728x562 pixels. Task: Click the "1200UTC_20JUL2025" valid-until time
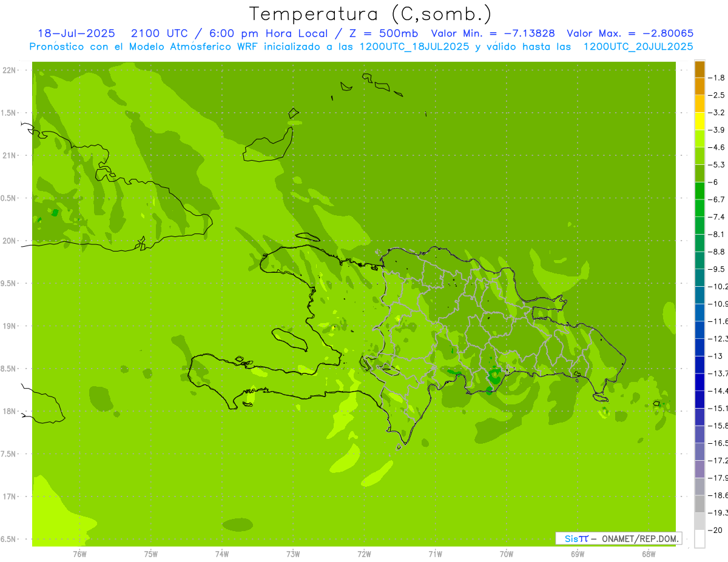point(638,47)
